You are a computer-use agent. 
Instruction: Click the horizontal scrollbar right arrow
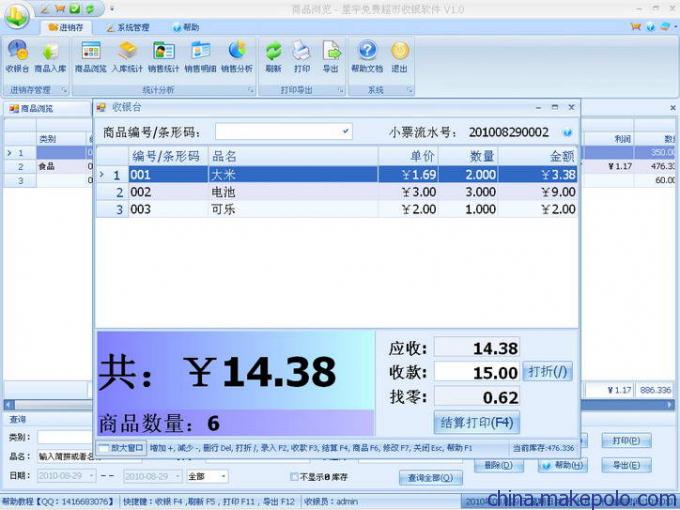[670, 405]
